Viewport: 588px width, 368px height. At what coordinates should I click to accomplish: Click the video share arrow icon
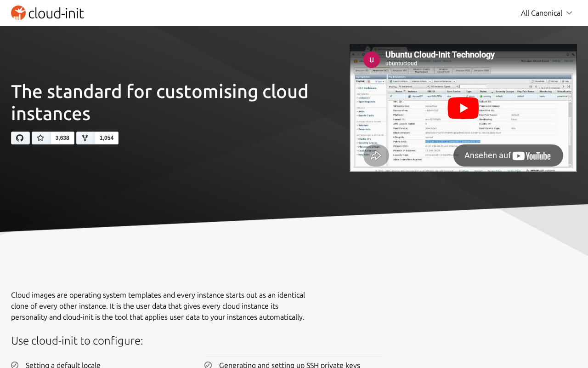pyautogui.click(x=376, y=155)
